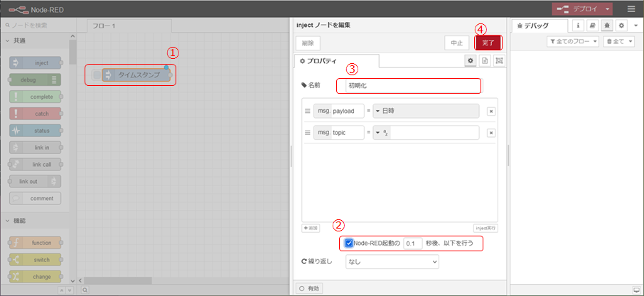This screenshot has width=644, height=296.
Task: Show the sidebar information tab icon
Action: click(577, 26)
